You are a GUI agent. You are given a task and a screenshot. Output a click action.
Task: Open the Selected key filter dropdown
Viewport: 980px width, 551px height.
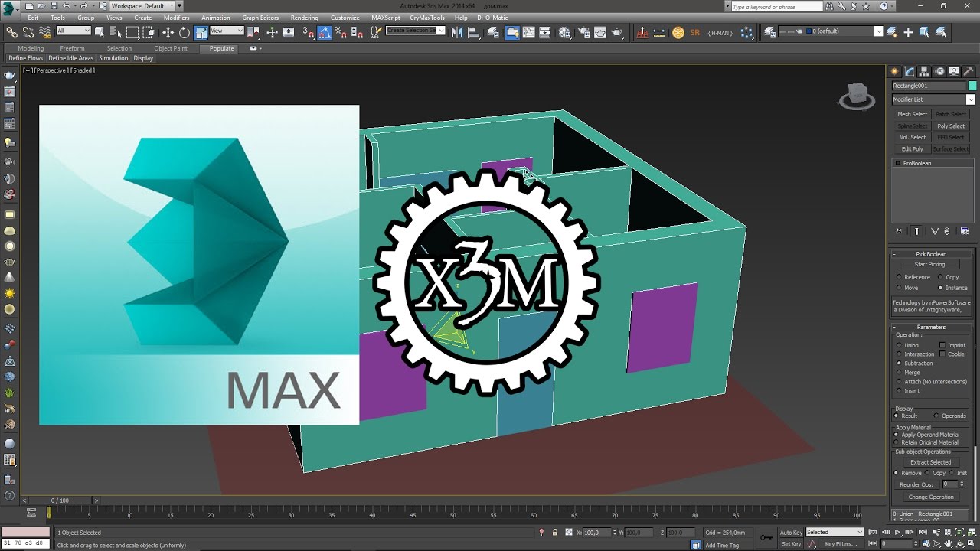835,532
